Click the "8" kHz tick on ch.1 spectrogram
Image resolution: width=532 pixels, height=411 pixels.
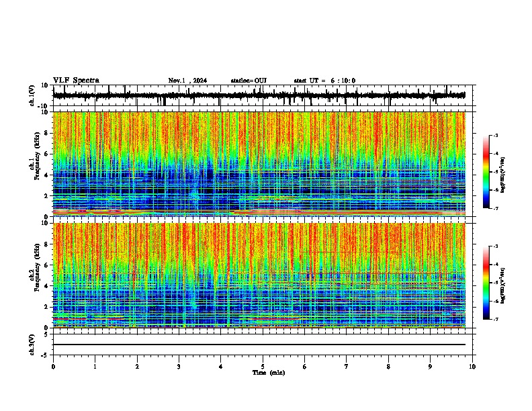point(46,133)
